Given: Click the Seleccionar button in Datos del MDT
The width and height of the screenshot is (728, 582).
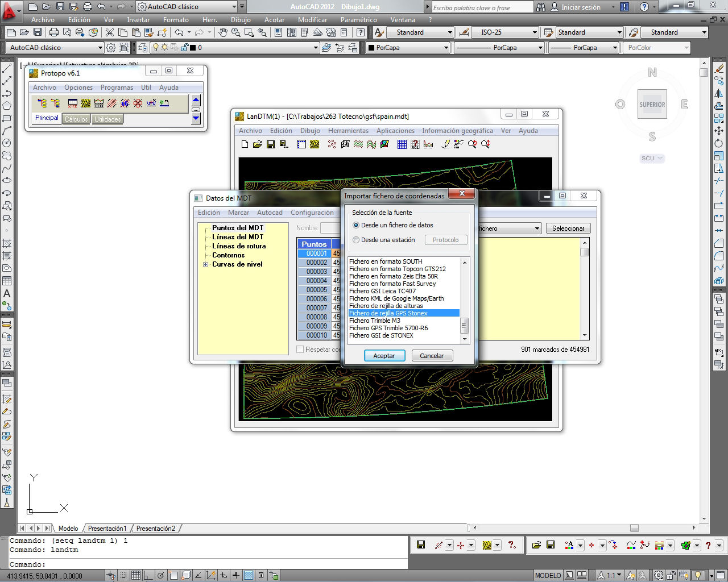Looking at the screenshot, I should (x=568, y=228).
